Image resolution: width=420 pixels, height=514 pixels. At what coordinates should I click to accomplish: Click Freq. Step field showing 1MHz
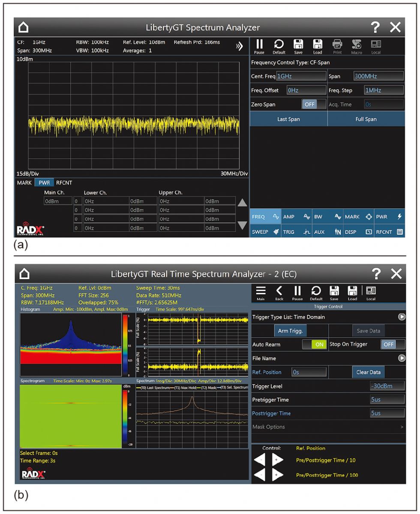(x=384, y=90)
